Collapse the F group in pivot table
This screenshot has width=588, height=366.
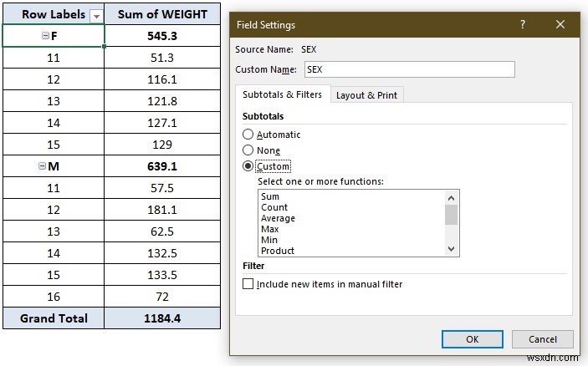(45, 37)
